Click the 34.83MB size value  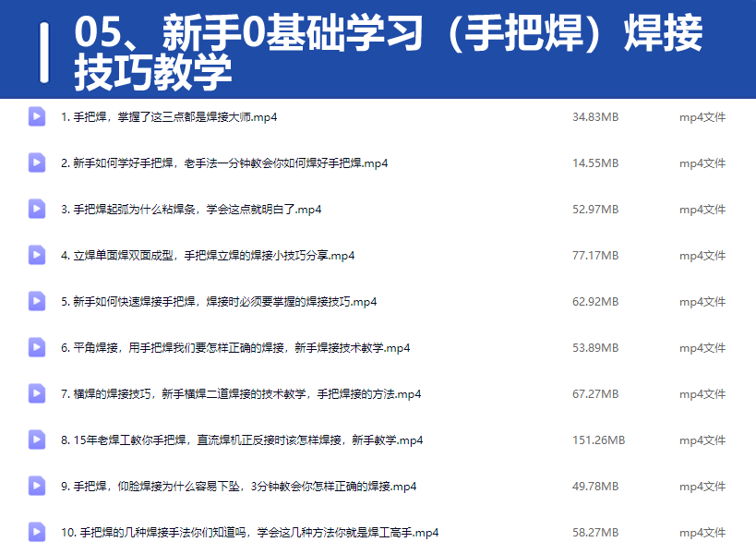pos(595,117)
